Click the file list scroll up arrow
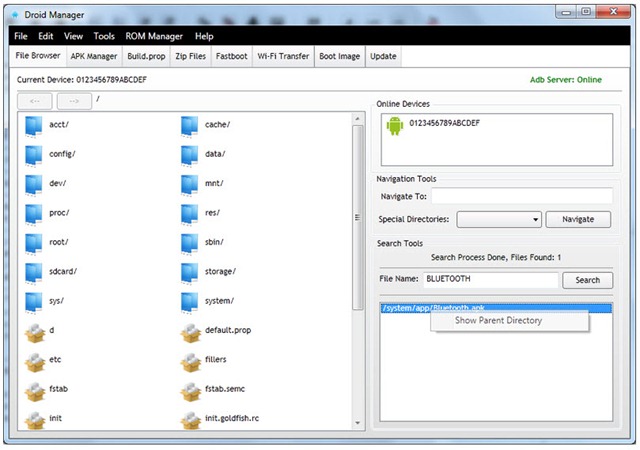This screenshot has width=640, height=450. tap(358, 119)
